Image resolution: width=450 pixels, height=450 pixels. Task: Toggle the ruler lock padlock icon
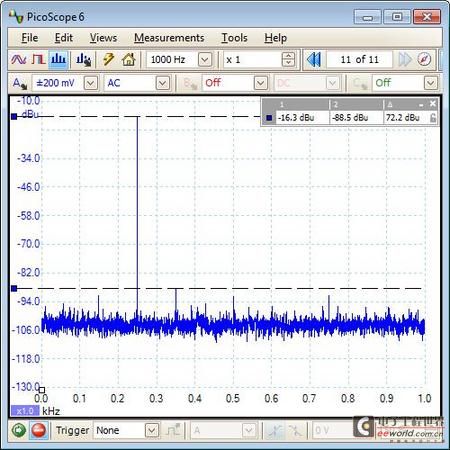[x=433, y=118]
